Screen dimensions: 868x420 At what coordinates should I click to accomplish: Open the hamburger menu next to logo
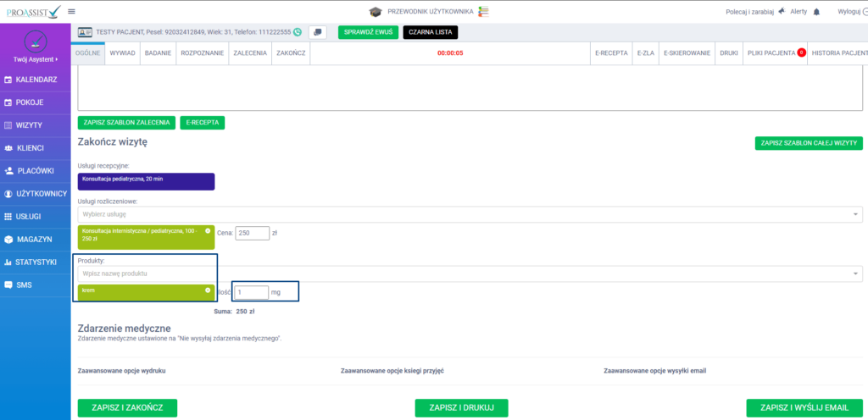[71, 11]
